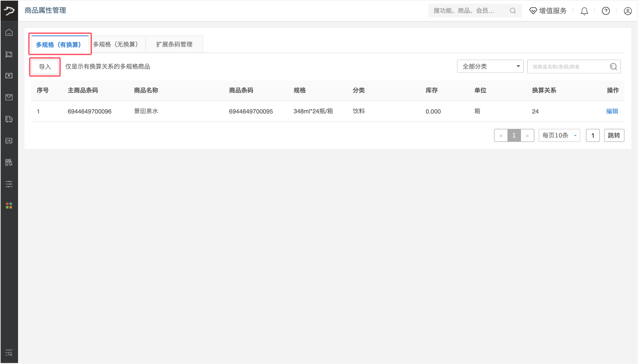Click 编辑 to edit 景田泉水

(x=612, y=111)
